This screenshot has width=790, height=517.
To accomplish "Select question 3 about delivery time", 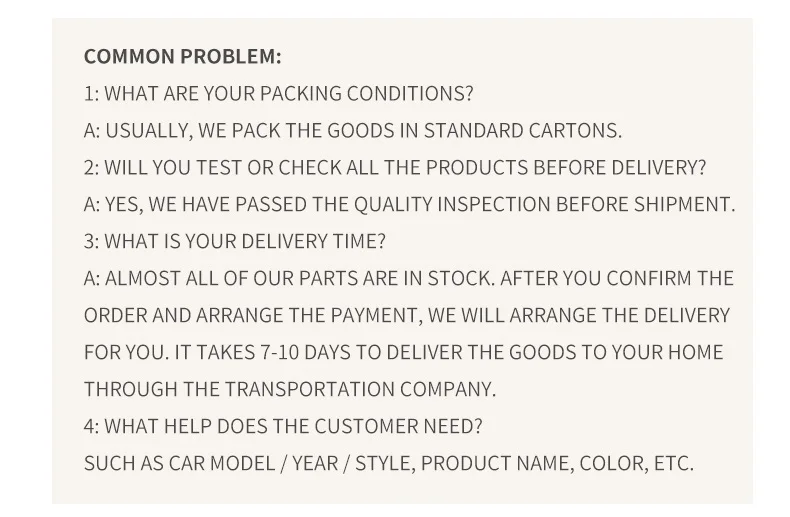I will (x=234, y=241).
